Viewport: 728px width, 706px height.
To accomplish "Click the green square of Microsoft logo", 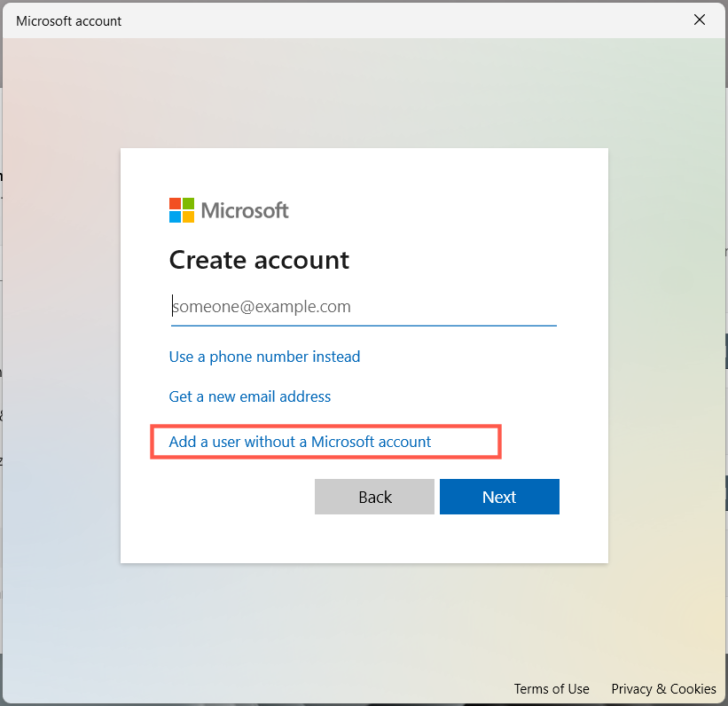I will [x=188, y=204].
